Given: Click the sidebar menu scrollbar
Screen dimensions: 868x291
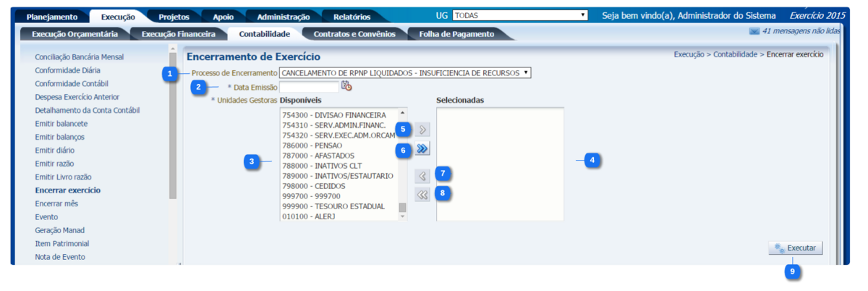Looking at the screenshot, I should (172, 123).
